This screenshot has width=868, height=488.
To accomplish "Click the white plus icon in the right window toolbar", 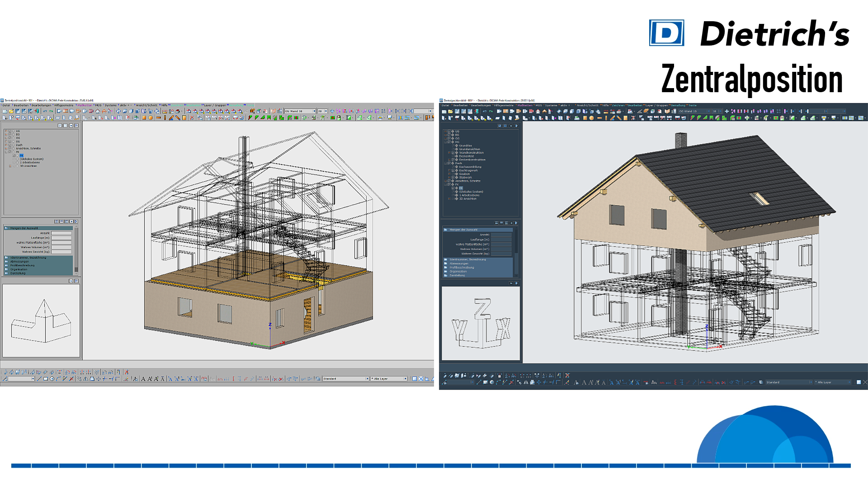I will [x=726, y=111].
